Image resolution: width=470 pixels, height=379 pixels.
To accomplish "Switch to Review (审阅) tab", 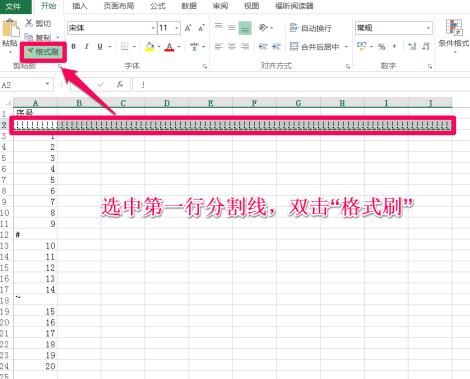I will tap(220, 6).
